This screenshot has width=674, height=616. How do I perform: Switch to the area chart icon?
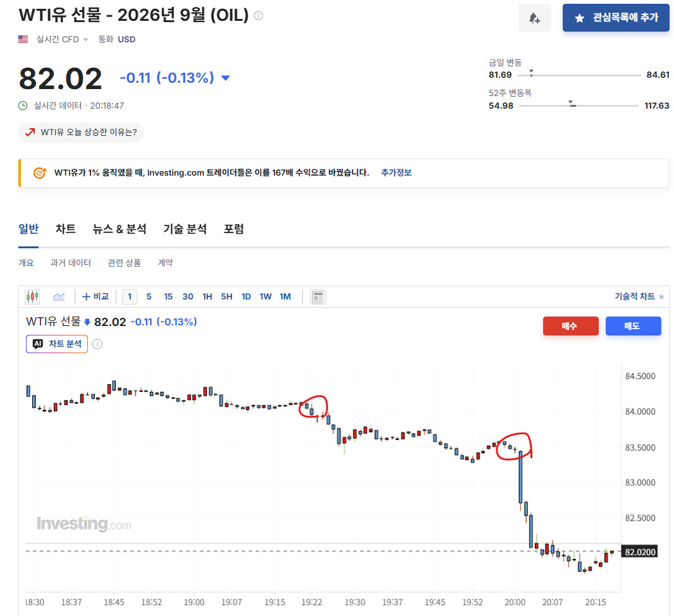[58, 296]
